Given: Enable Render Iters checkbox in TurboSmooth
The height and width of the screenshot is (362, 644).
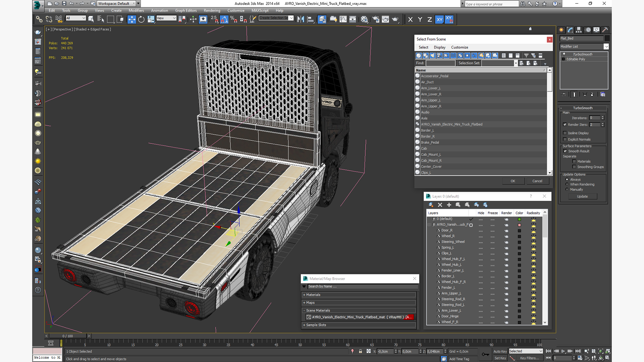Looking at the screenshot, I should 565,124.
